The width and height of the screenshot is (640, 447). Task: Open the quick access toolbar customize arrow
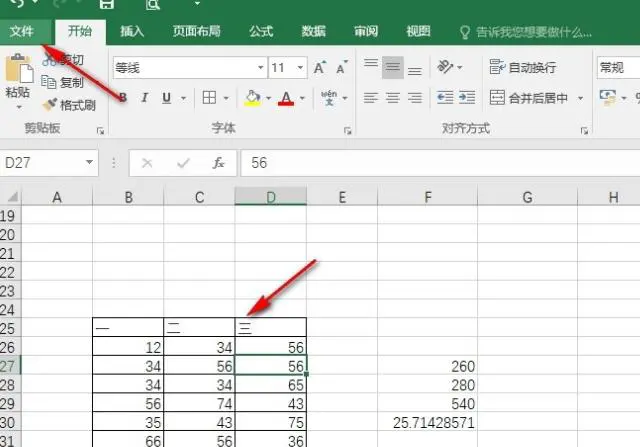[197, 4]
